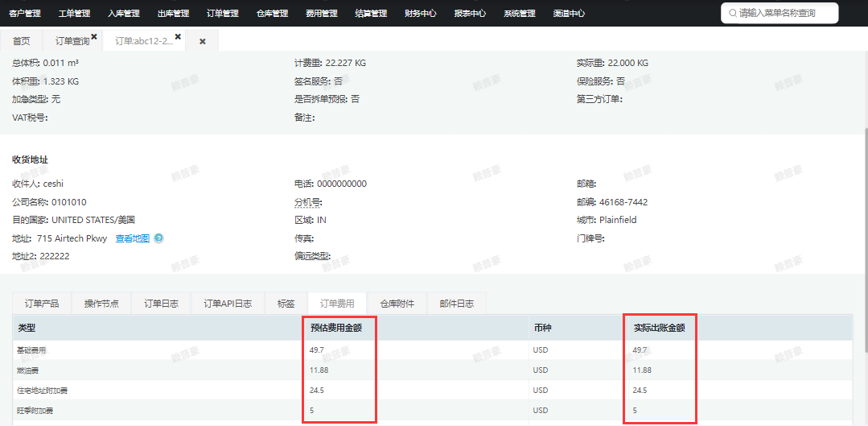The image size is (868, 426).
Task: Click the 总体积: 0.011 m³ value
Action: pyautogui.click(x=45, y=63)
